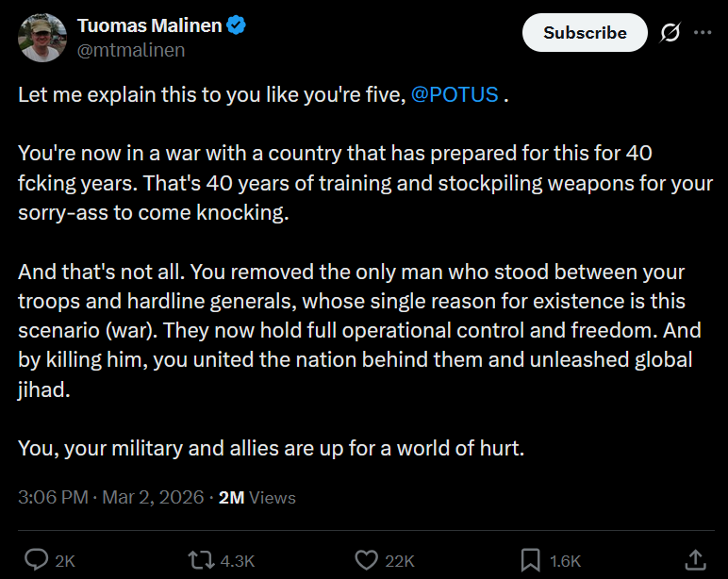Open the Grok icon next to Subscribe

click(x=670, y=32)
